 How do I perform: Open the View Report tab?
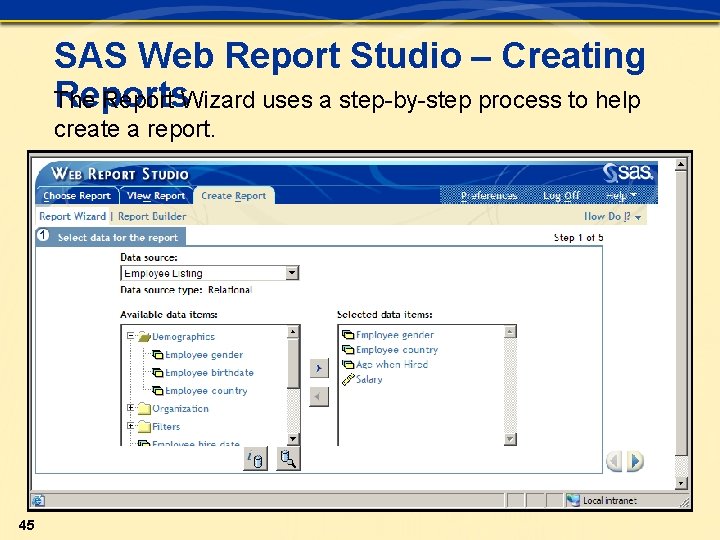[156, 196]
